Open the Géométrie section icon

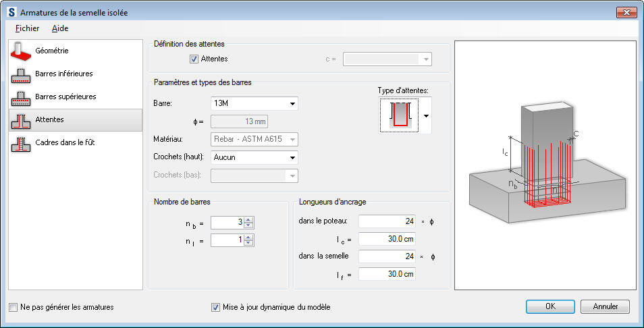[22, 51]
